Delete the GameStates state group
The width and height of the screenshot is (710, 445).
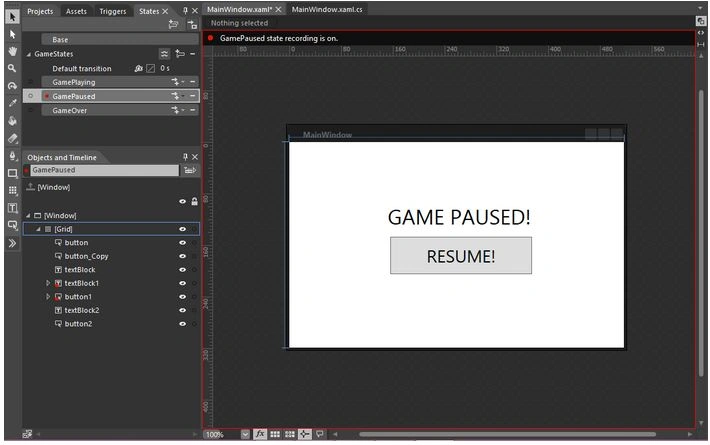192,54
